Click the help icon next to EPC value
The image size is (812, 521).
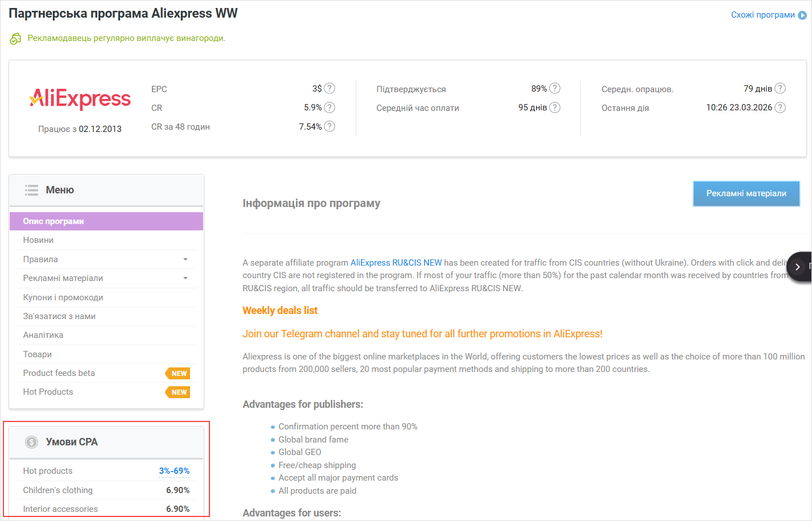point(329,89)
